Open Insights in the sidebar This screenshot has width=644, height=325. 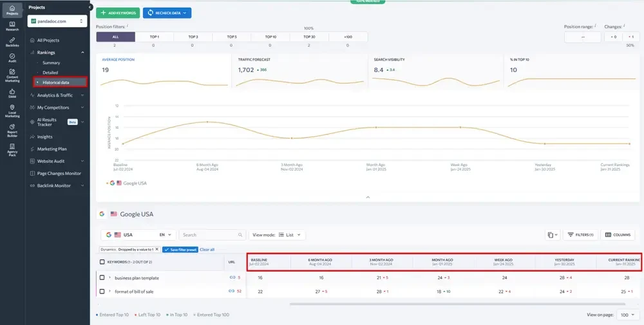click(x=45, y=136)
